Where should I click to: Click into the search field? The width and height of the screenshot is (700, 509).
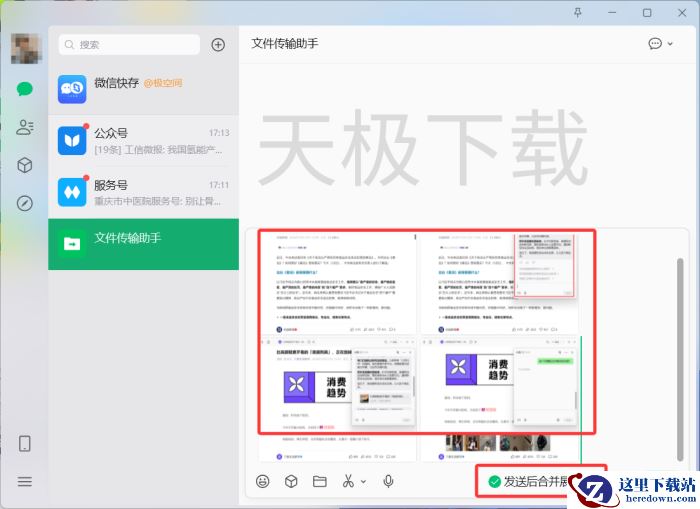(129, 45)
